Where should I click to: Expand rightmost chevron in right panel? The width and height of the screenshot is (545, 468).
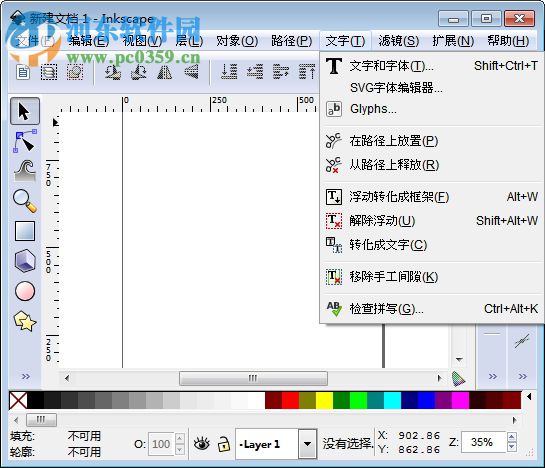tap(522, 377)
